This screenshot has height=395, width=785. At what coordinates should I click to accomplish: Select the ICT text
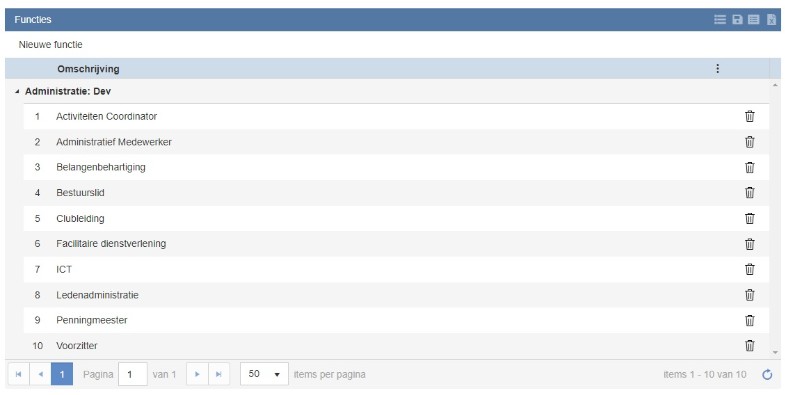click(64, 269)
